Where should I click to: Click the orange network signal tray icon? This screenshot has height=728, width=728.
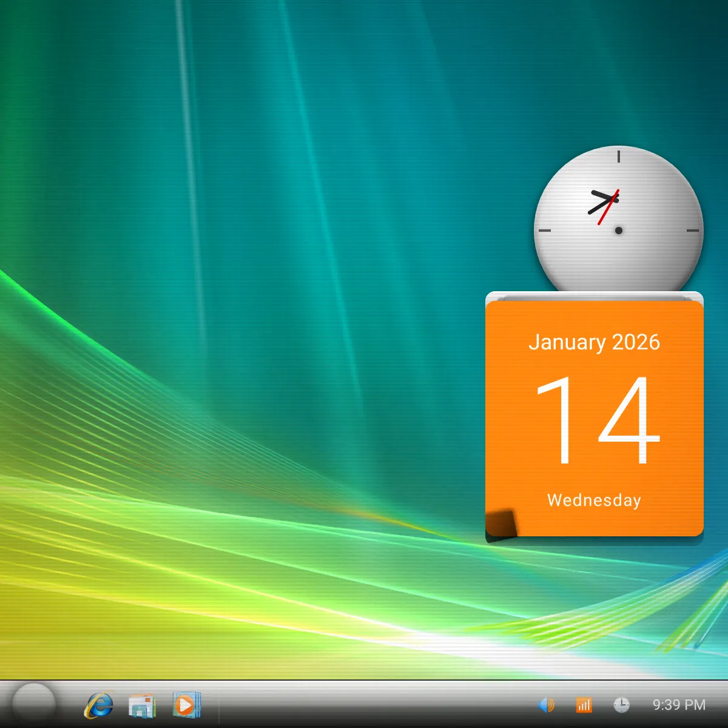click(x=584, y=705)
